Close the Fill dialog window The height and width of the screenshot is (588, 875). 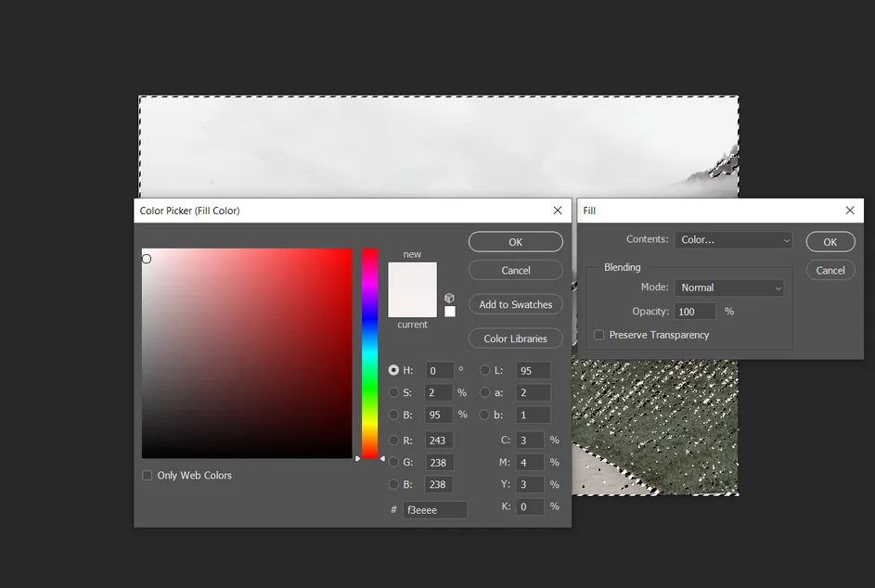point(849,211)
